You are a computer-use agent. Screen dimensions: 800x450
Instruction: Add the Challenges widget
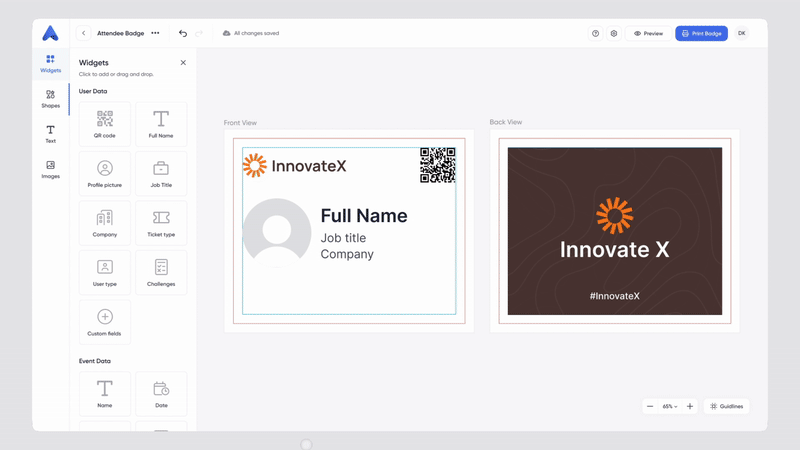point(161,272)
